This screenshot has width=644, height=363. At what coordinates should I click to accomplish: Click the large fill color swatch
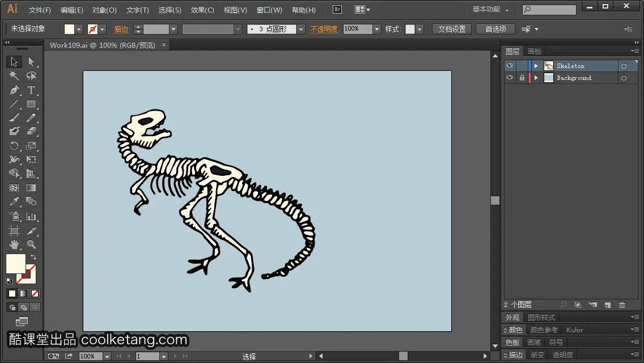pyautogui.click(x=16, y=264)
